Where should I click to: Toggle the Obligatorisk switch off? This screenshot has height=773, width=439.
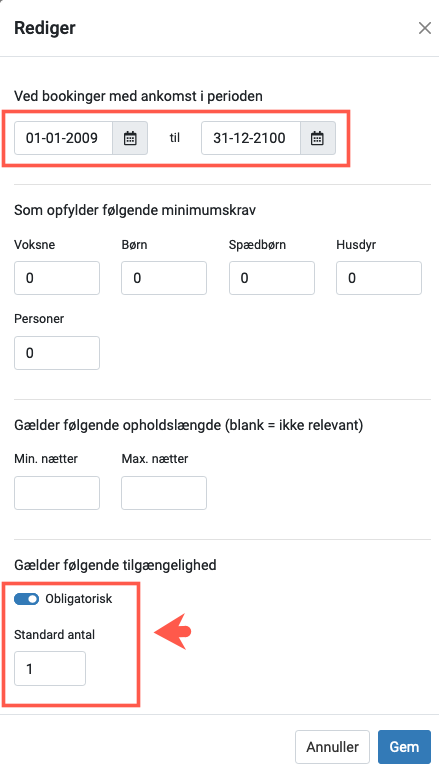[27, 599]
